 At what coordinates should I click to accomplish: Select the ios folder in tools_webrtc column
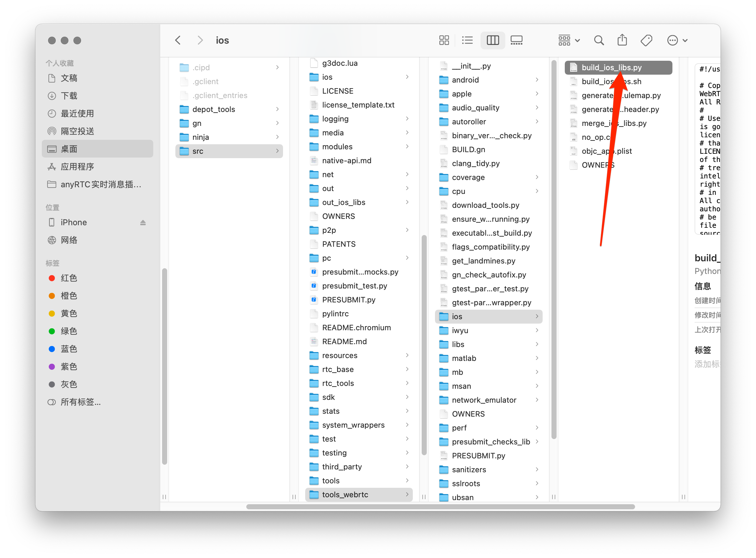(489, 317)
